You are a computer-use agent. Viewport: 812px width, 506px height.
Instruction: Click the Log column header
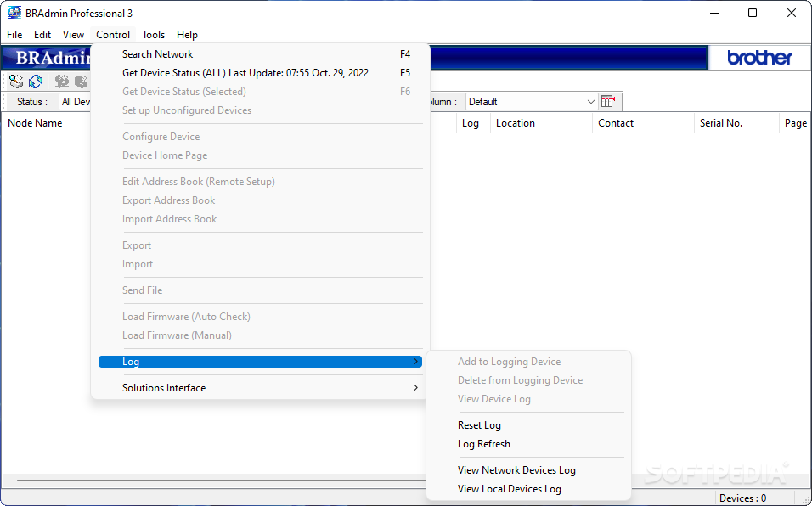point(473,123)
